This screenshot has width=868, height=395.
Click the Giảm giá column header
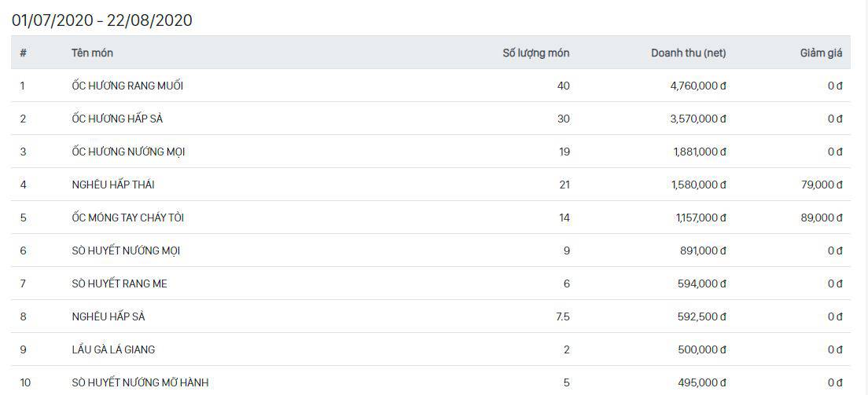pyautogui.click(x=821, y=53)
